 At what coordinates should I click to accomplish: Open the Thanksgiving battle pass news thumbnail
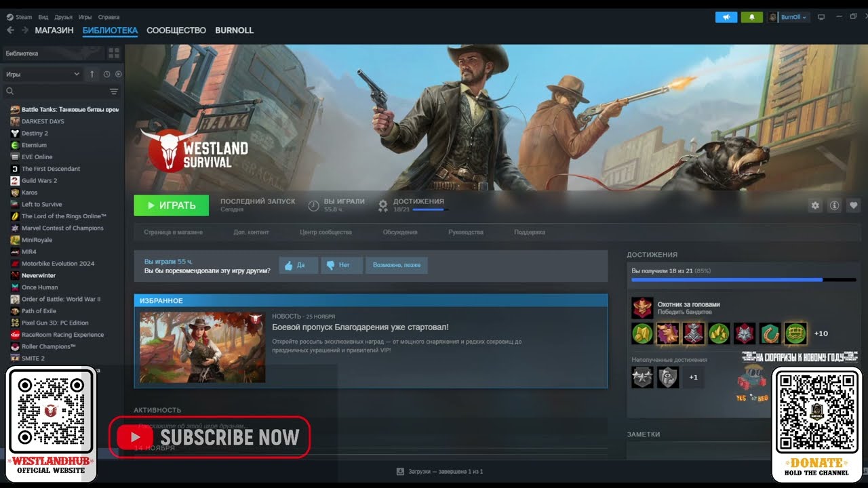[x=202, y=347]
